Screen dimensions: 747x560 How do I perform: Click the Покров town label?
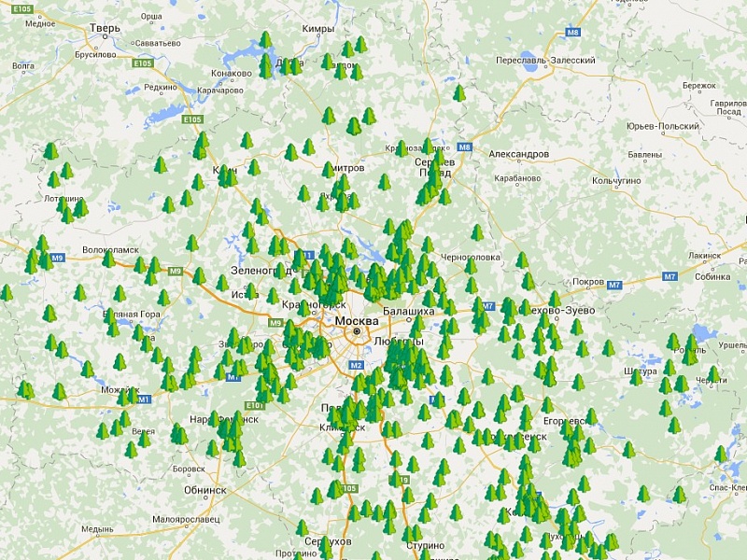click(588, 282)
